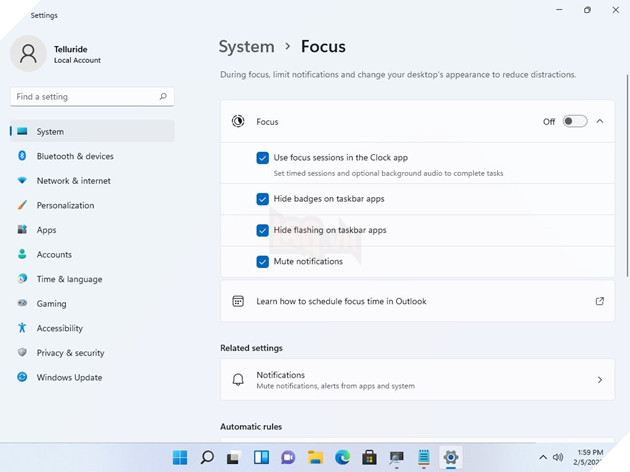Screen dimensions: 630x472
Task: Click the Bluetooth icon in sidebar
Action: [x=22, y=156]
